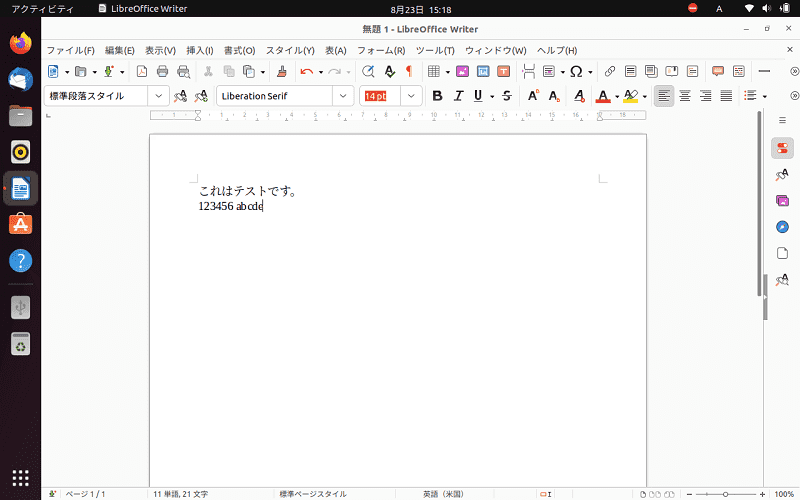Screen dimensions: 800x500
Task: Click the Strikethrough S icon
Action: pyautogui.click(x=507, y=96)
